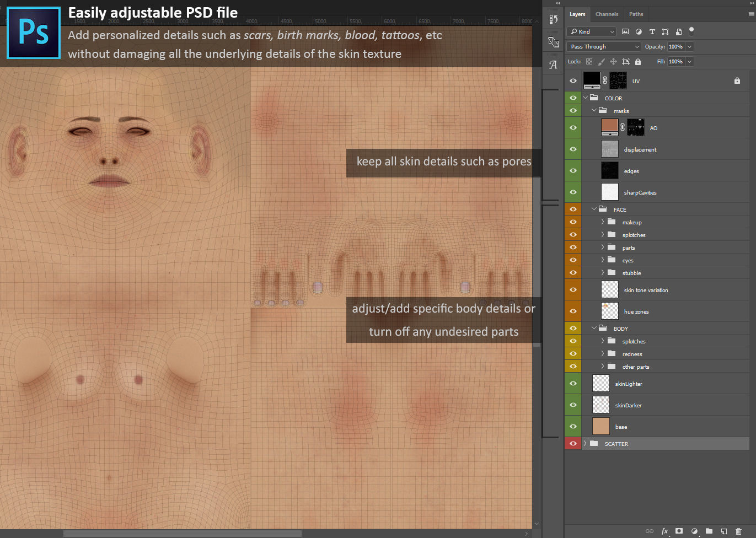Image resolution: width=756 pixels, height=538 pixels.
Task: Switch to the Paths tab
Action: point(636,14)
